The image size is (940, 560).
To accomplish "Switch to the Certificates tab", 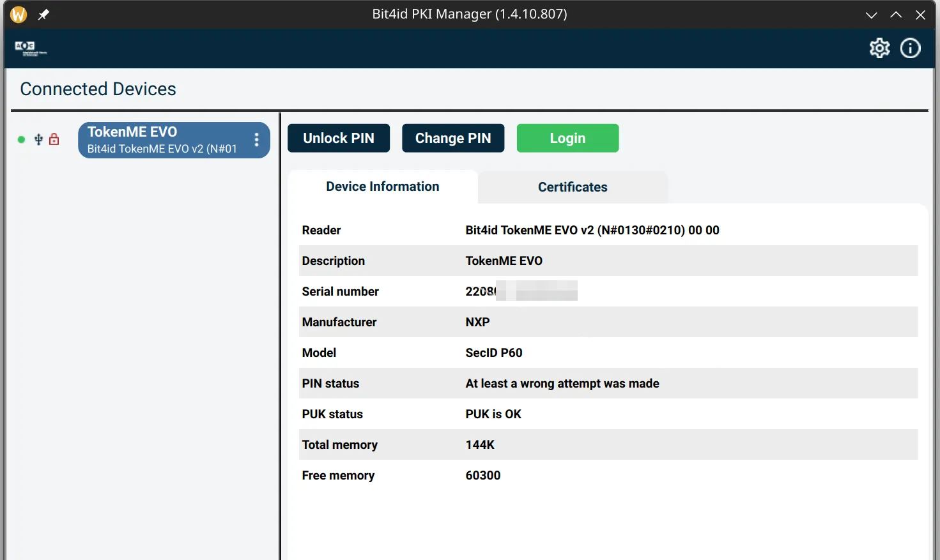I will click(573, 187).
